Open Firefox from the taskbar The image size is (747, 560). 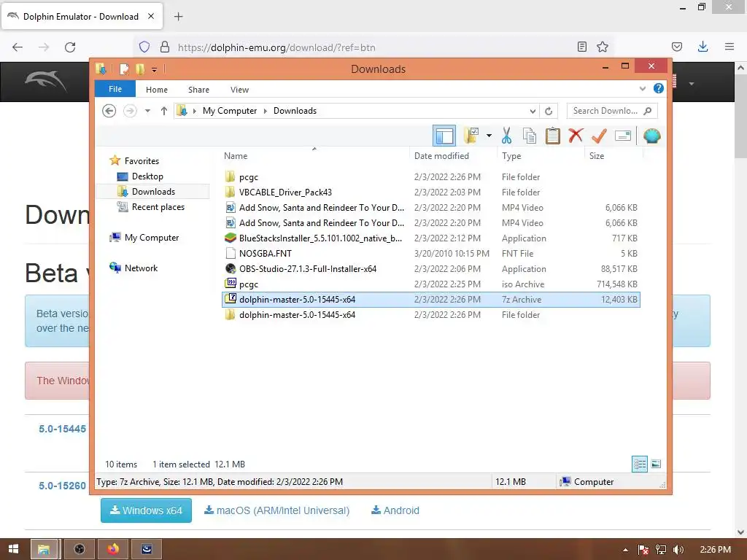[x=113, y=549]
